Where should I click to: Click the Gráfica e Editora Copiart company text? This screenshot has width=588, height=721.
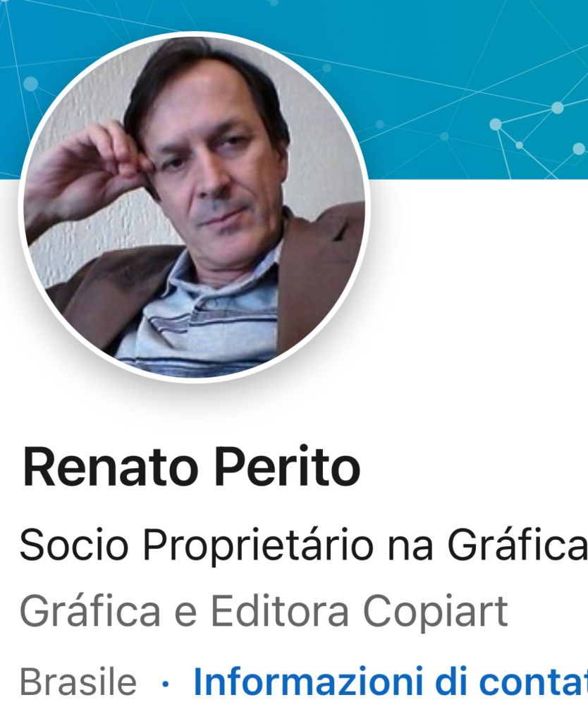pos(263,612)
